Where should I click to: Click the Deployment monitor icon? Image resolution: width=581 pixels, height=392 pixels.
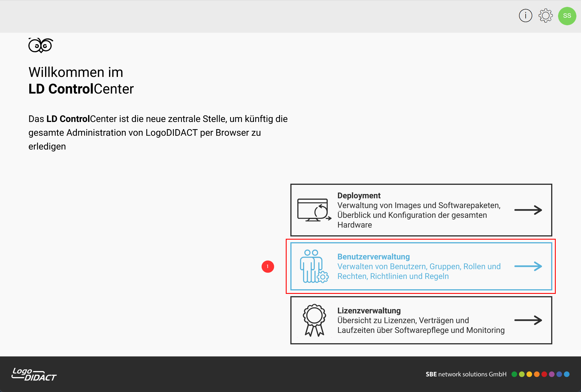(314, 210)
